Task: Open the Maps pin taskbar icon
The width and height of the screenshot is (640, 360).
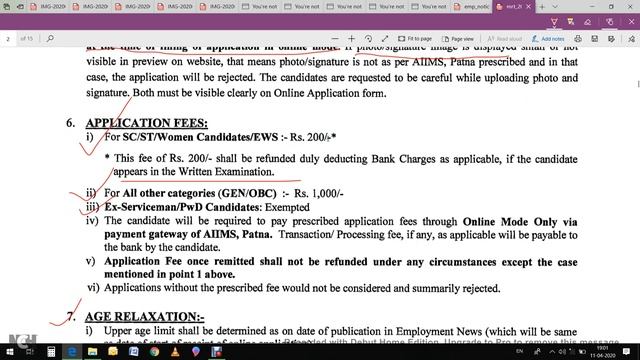Action: tap(196, 351)
